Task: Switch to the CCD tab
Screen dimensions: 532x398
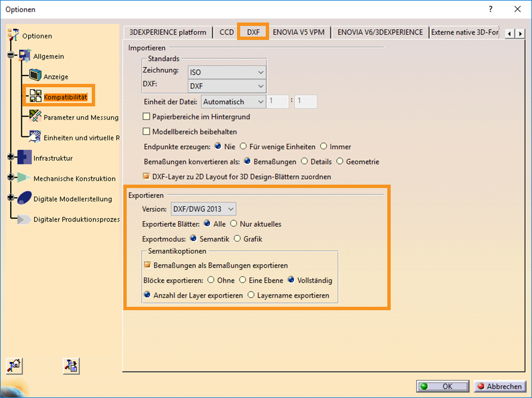Action: click(226, 32)
